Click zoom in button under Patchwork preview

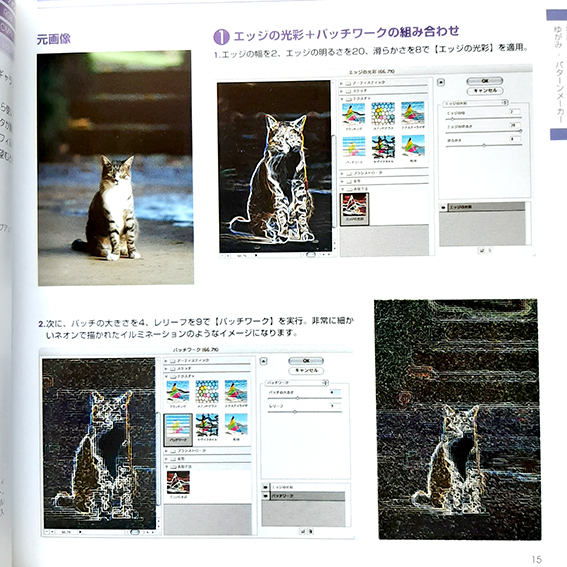coord(53,532)
